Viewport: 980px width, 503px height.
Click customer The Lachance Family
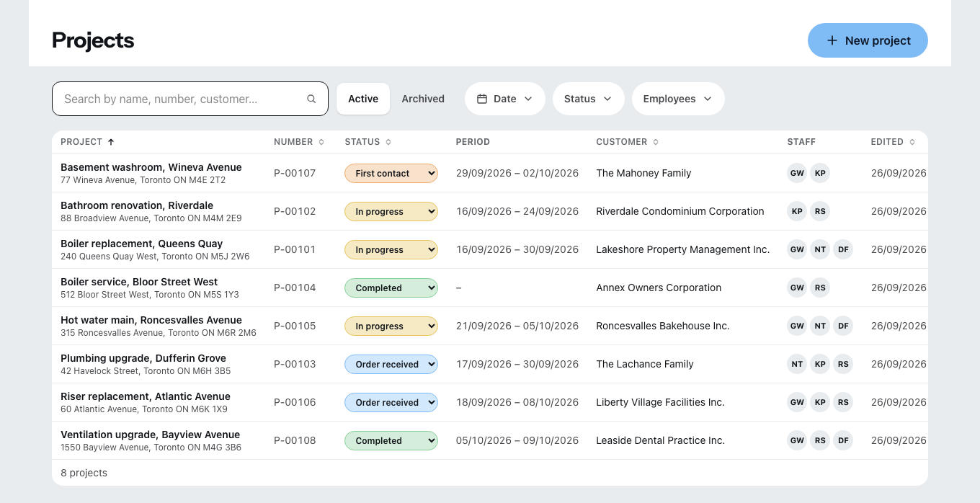[645, 364]
